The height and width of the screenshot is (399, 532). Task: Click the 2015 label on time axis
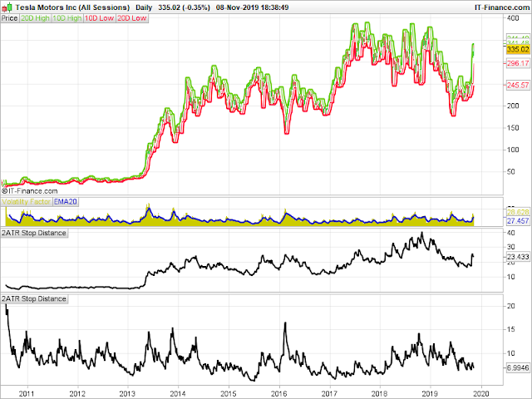pyautogui.click(x=229, y=393)
